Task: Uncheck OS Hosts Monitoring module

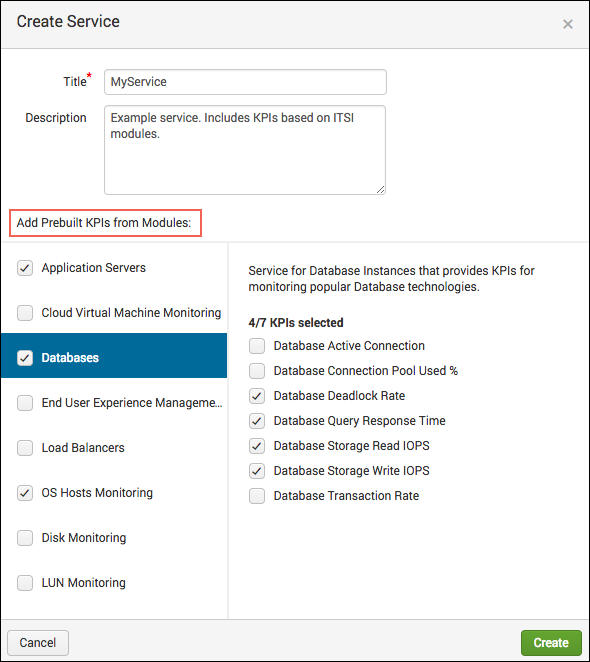Action: tap(25, 493)
